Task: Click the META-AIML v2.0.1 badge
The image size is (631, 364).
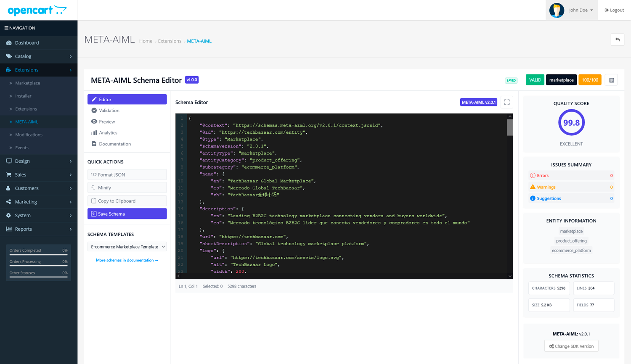Action: (x=478, y=102)
